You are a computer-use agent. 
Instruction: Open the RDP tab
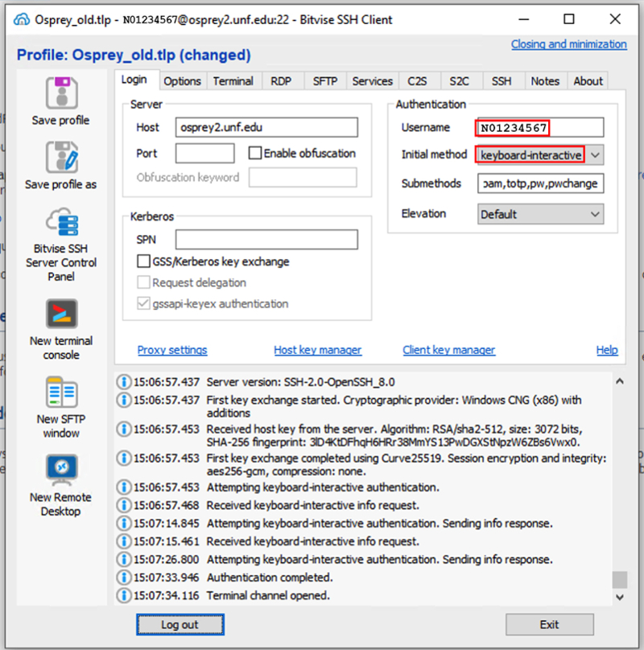click(x=281, y=81)
